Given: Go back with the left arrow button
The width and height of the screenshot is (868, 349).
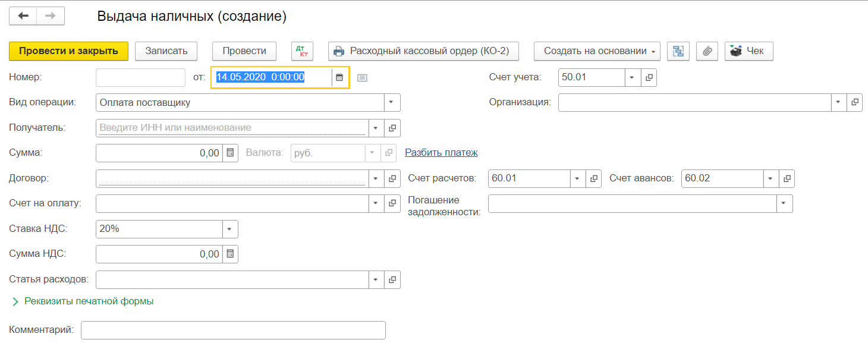Looking at the screenshot, I should 23,16.
